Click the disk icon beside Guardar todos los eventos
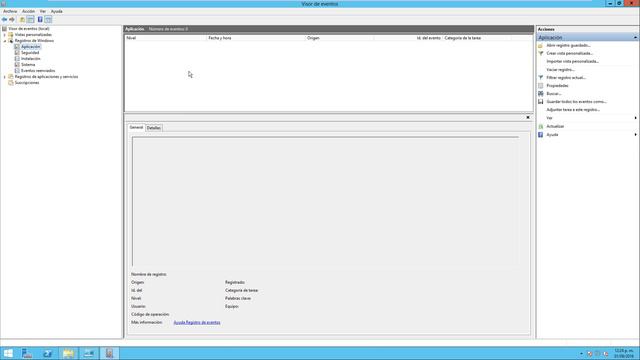640x360 pixels. (x=541, y=102)
